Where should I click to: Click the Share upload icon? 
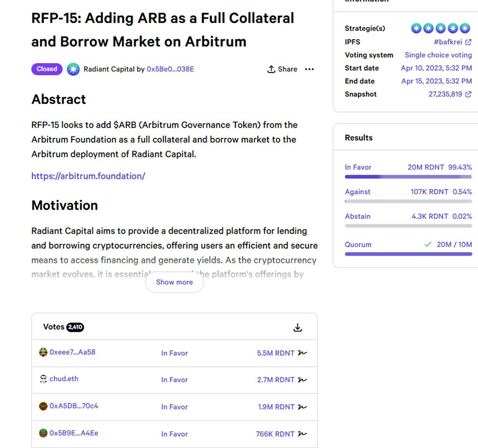[271, 69]
